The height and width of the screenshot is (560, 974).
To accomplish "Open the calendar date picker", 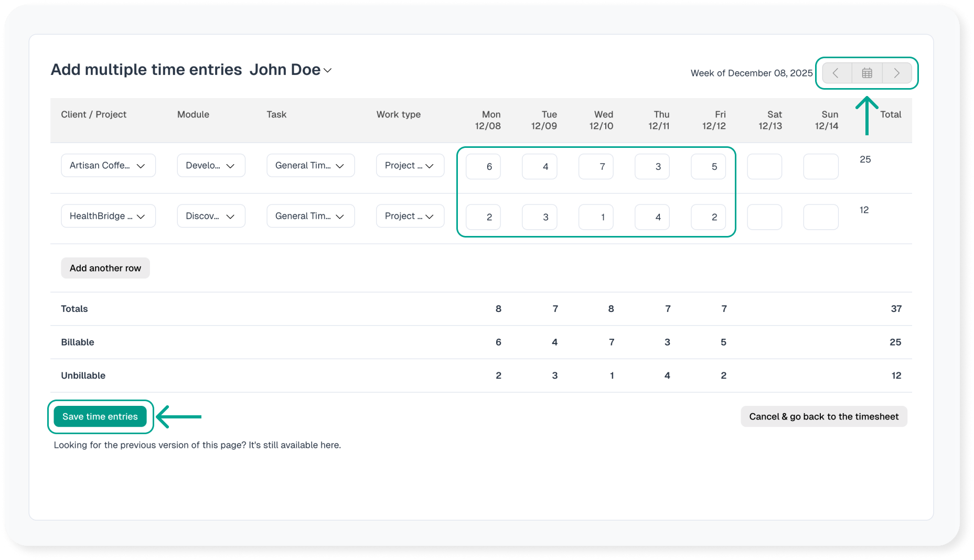I will click(x=867, y=73).
